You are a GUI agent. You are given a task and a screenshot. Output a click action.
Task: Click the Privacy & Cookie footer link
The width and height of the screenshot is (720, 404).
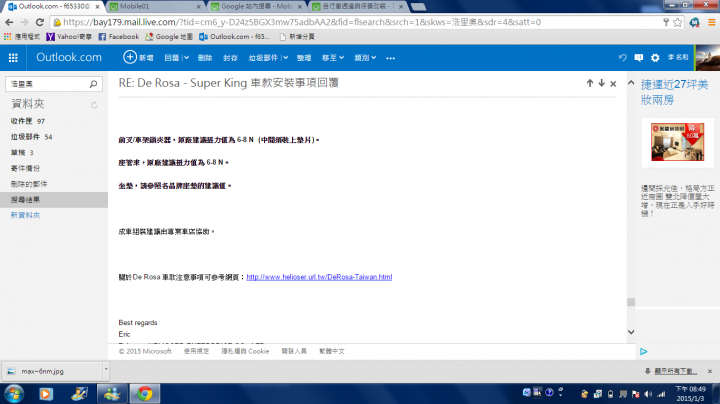(245, 351)
